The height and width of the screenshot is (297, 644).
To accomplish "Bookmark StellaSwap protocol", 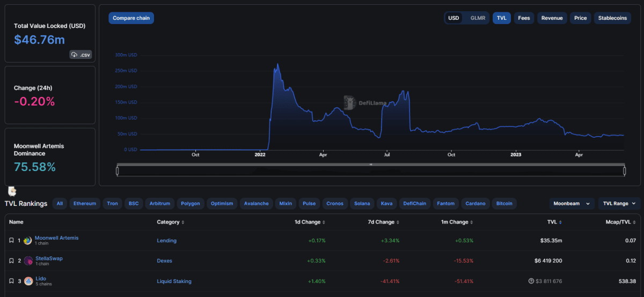I will (11, 261).
